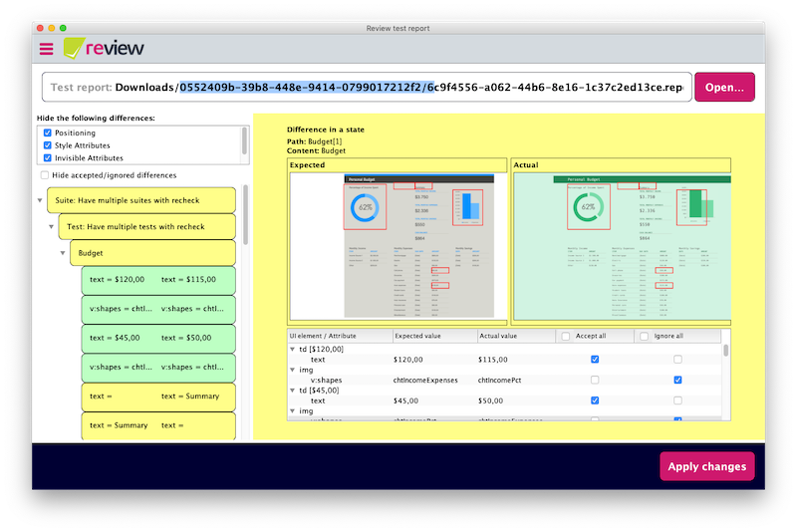Click the Content: Budget label
797x532 pixels.
coord(316,150)
